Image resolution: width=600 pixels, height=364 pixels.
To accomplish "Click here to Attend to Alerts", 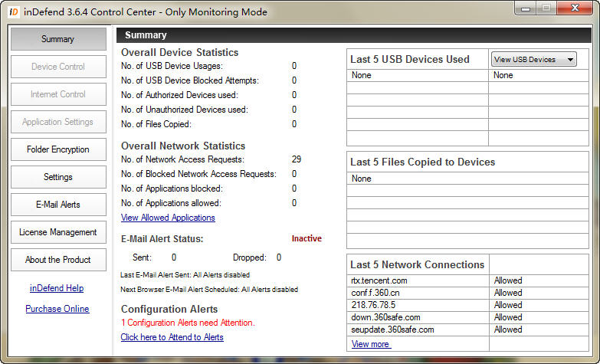I will (172, 337).
